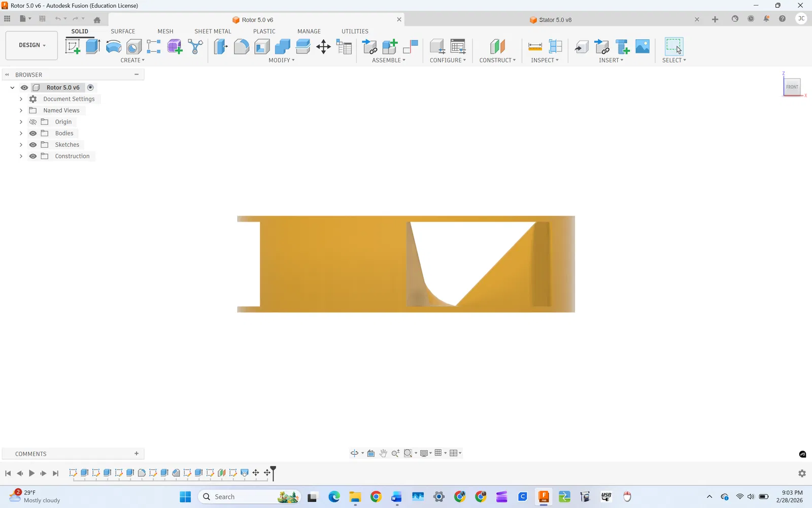Activate the Pan hand tool

click(x=383, y=453)
